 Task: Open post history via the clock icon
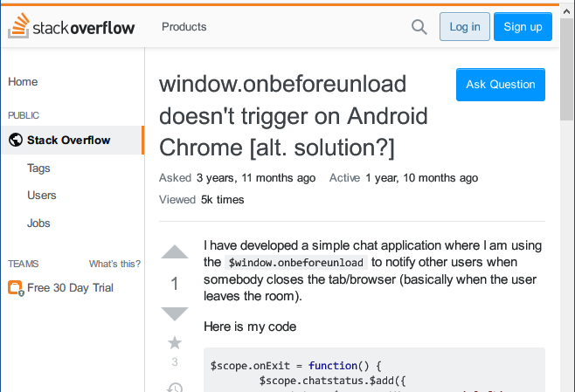pyautogui.click(x=175, y=386)
